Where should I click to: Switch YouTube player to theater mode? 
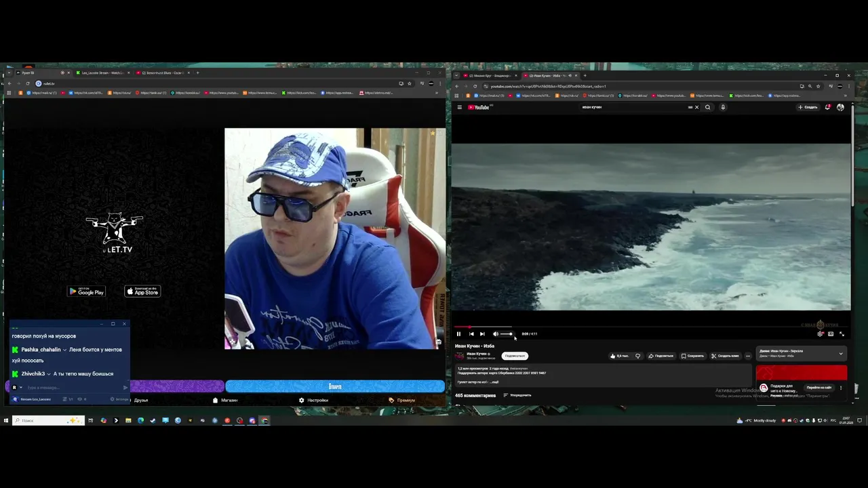click(831, 333)
